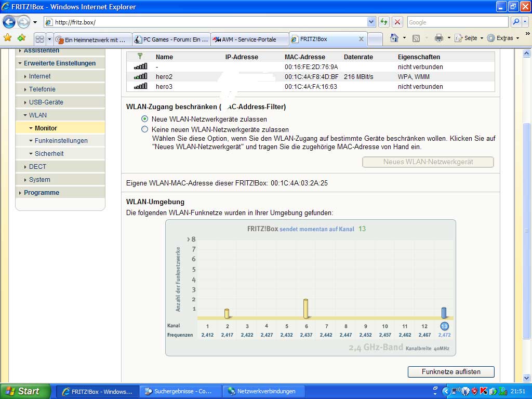532x399 pixels.
Task: Open the Extras menu dropdown
Action: pos(503,38)
